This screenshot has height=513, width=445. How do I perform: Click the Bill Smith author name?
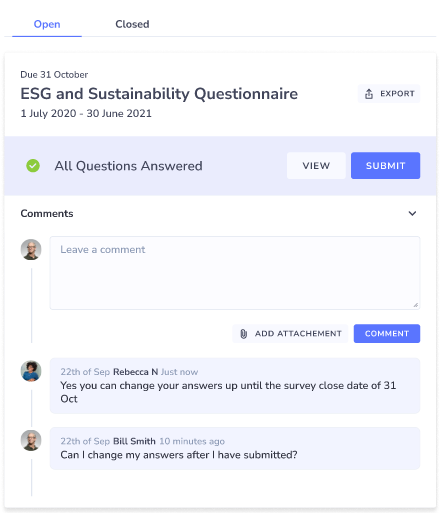point(134,441)
